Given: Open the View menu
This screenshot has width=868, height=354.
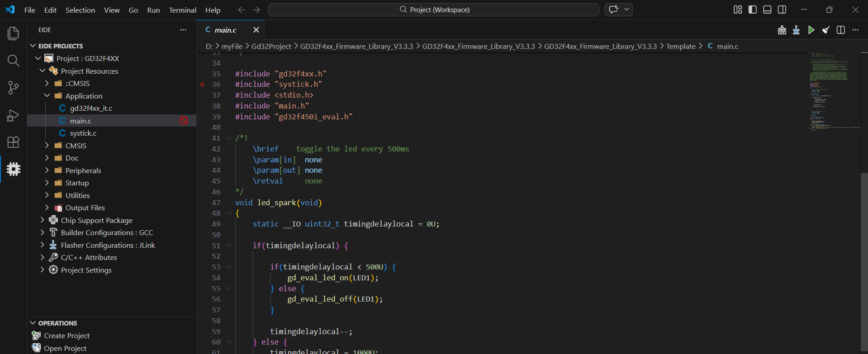Looking at the screenshot, I should 112,10.
